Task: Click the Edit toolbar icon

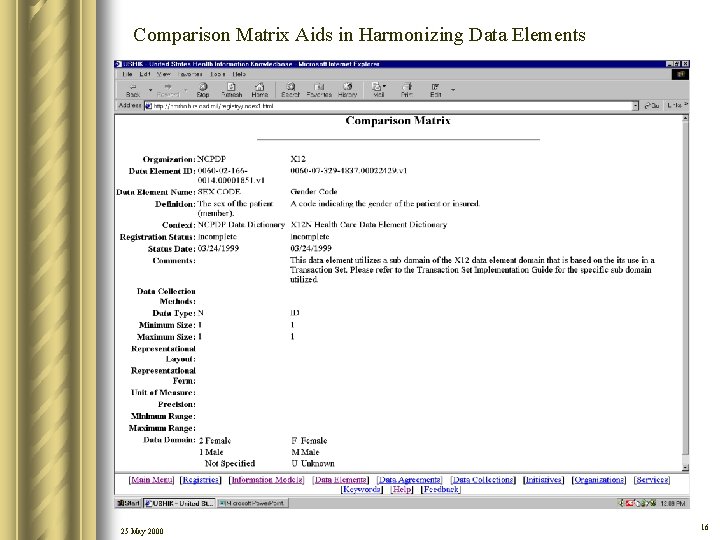Action: pyautogui.click(x=435, y=90)
